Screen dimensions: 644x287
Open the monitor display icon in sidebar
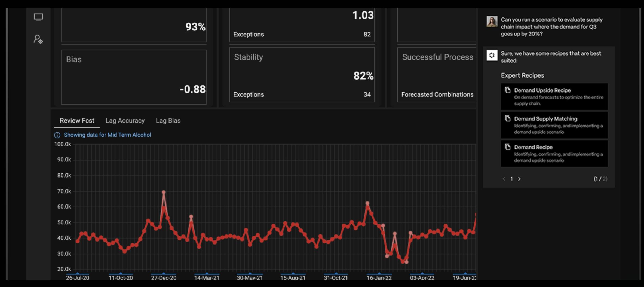point(38,17)
